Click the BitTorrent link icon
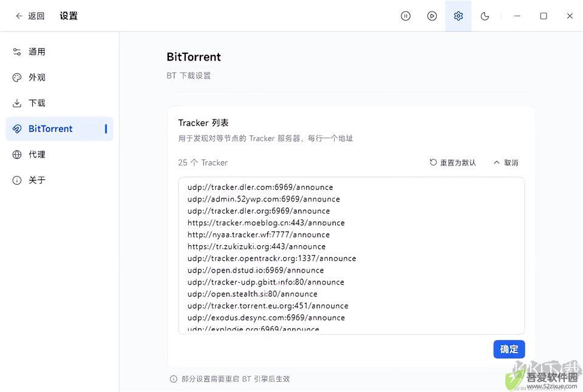 17,129
